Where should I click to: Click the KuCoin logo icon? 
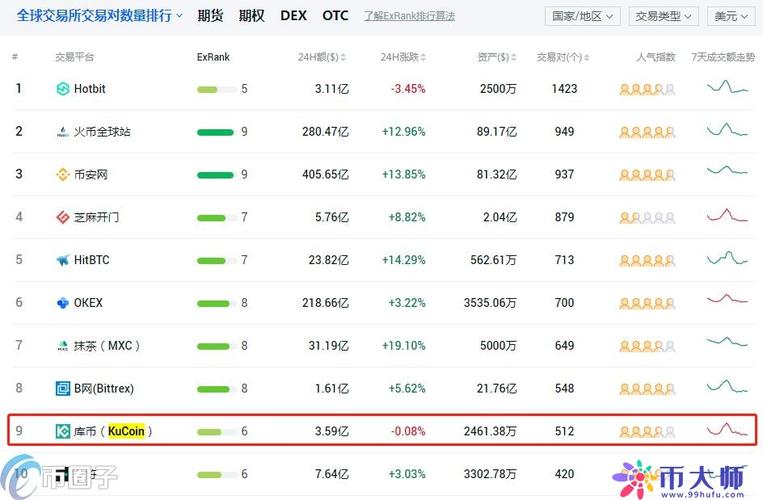[63, 431]
